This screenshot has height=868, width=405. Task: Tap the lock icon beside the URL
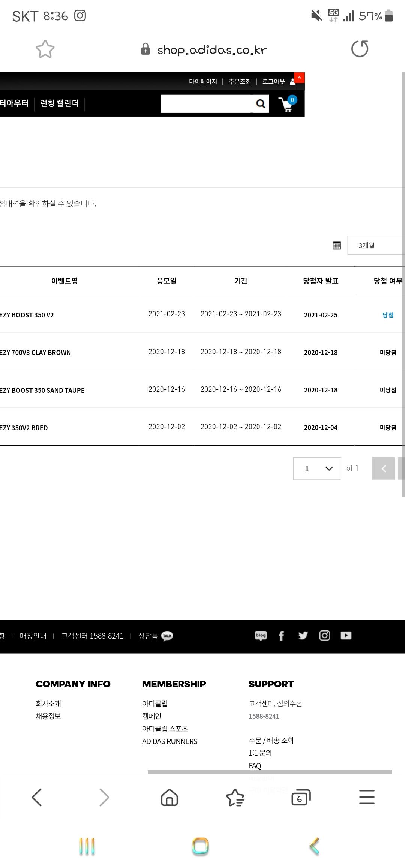pos(145,49)
